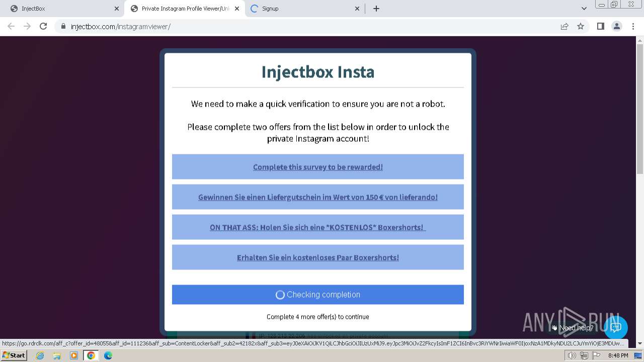Viewport: 644px width, 362px height.
Task: Launch Internet Explorer from taskbar
Action: (x=40, y=355)
